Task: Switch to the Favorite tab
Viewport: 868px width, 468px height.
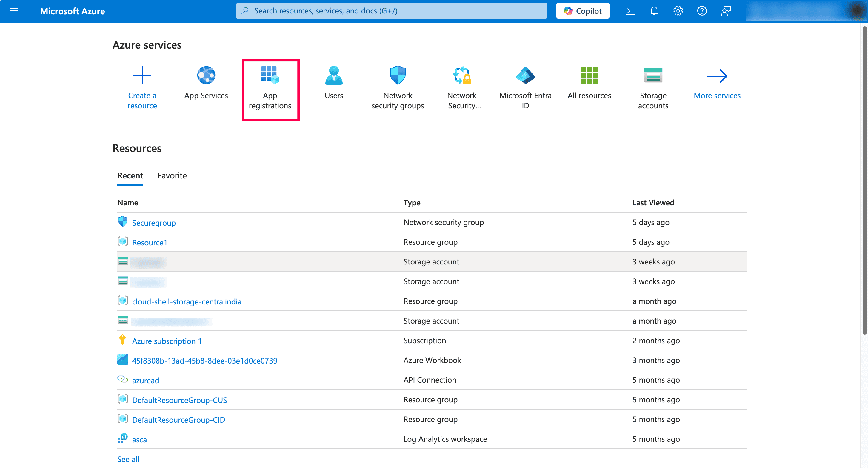Action: point(172,176)
